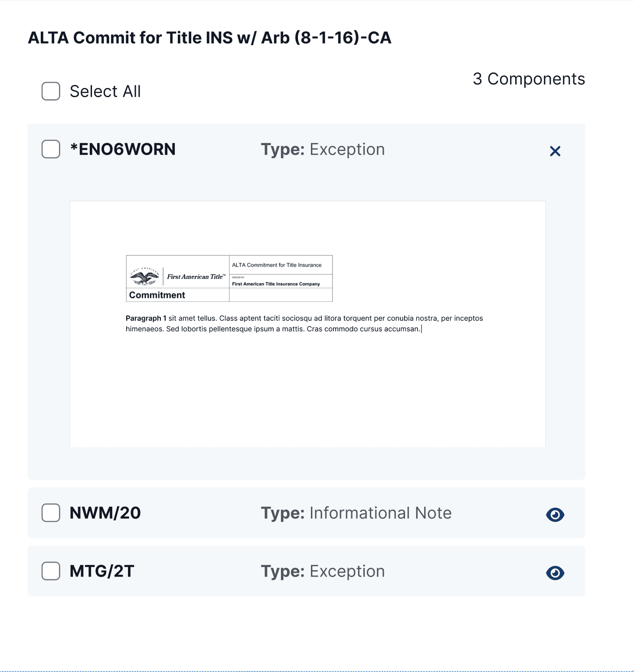Expand the NWM/20 component row by name
Screen dimensions: 634x672
point(105,513)
